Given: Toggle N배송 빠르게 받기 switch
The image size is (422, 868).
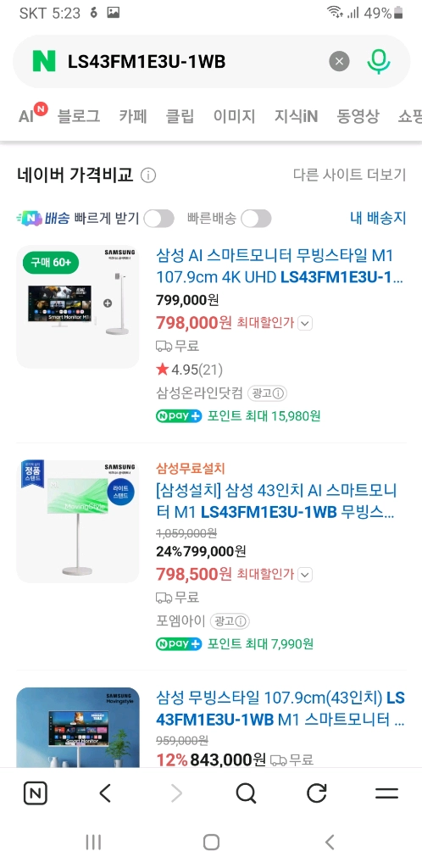Looking at the screenshot, I should pos(158,219).
